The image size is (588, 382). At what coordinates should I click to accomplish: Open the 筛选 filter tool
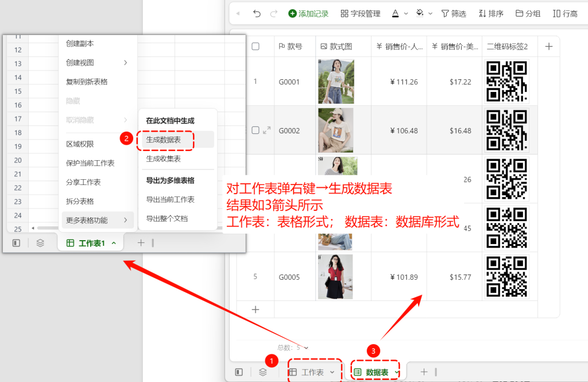454,14
